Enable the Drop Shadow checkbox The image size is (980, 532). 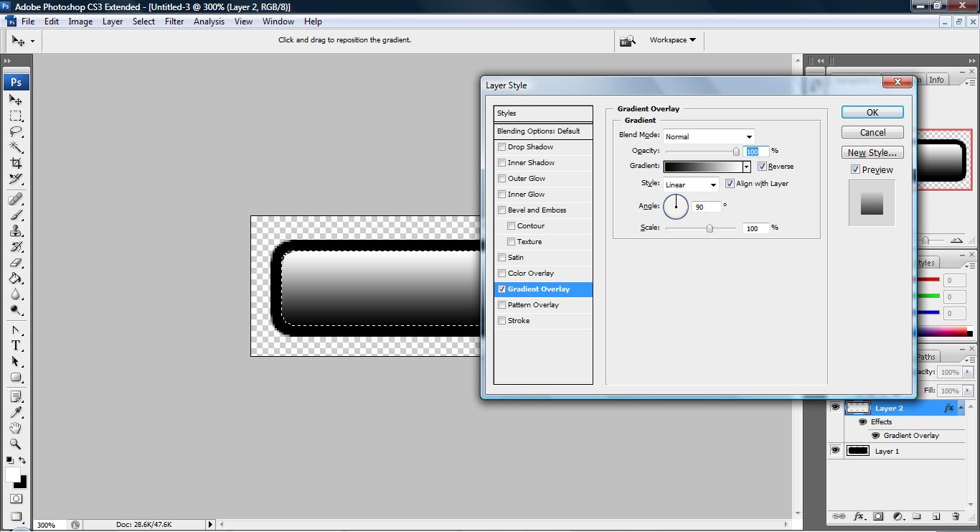tap(502, 146)
